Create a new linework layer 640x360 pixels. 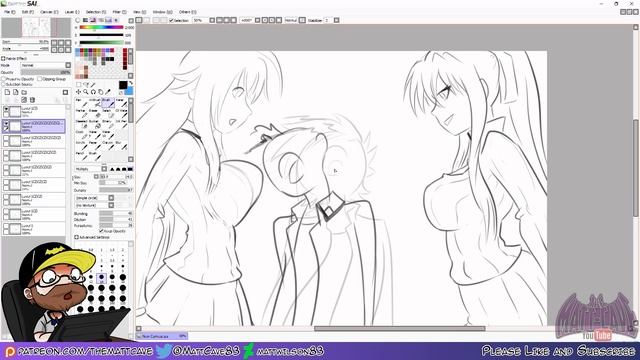[x=16, y=92]
